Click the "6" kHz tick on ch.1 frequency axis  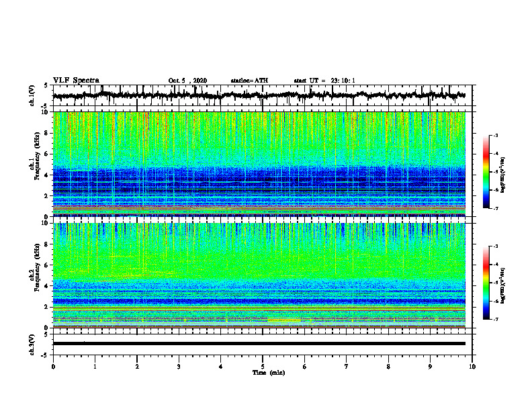coord(47,154)
